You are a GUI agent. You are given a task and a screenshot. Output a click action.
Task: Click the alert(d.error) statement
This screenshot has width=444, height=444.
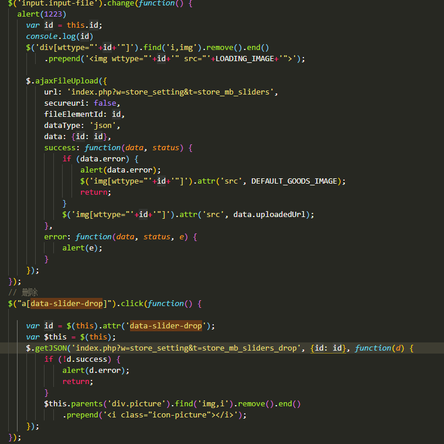96,370
